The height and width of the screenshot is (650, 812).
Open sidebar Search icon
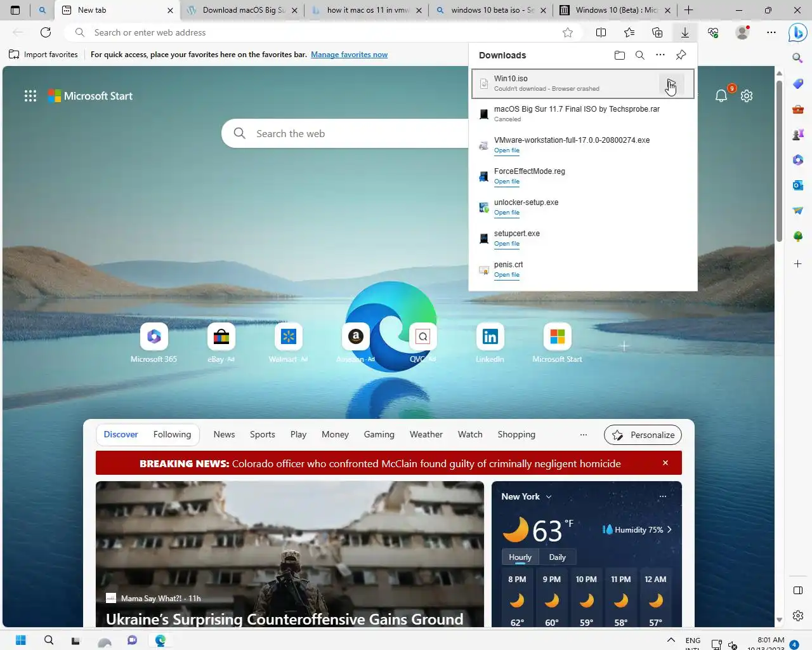pos(798,58)
